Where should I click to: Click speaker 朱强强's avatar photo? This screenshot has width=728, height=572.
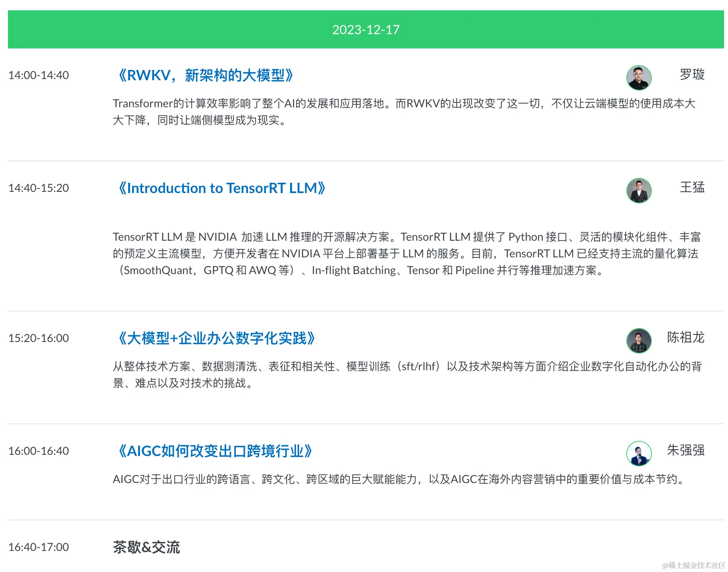tap(639, 454)
